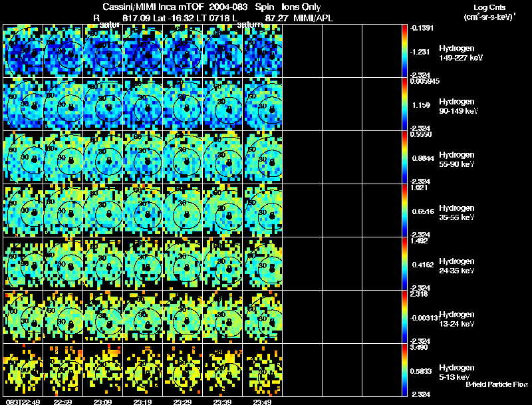Select the Hydrogen 55-90 keV image at 23:39
This screenshot has height=405, width=532.
coord(223,157)
